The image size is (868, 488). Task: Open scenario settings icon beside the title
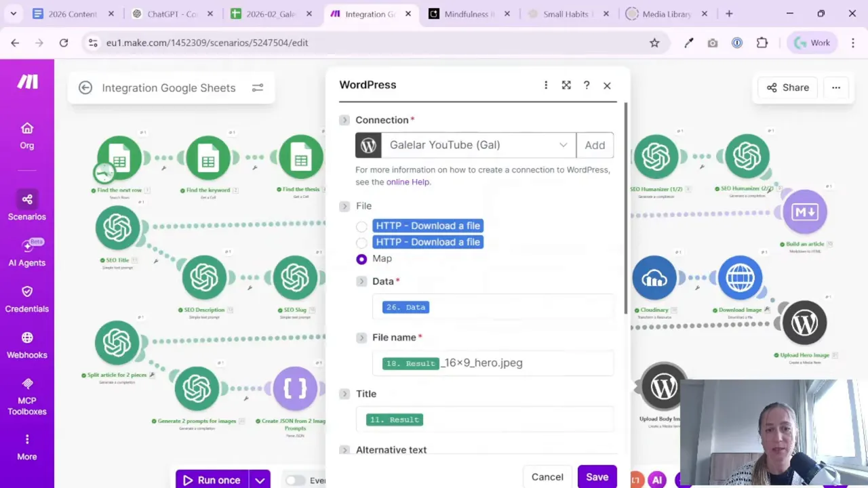pos(258,87)
